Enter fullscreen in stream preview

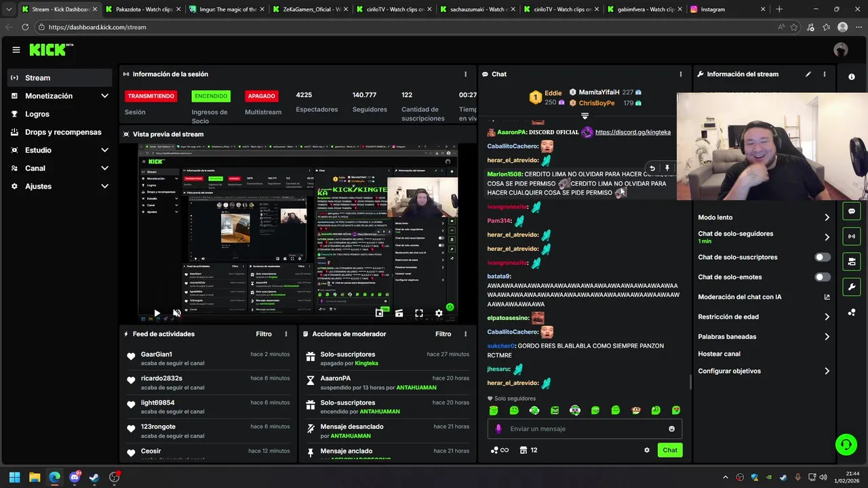point(419,313)
